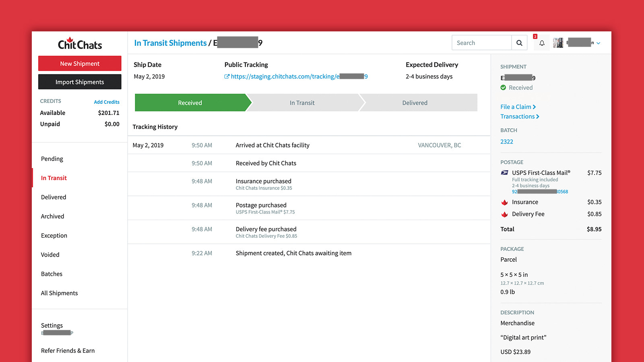
Task: Open batch 2322 link
Action: point(507,142)
